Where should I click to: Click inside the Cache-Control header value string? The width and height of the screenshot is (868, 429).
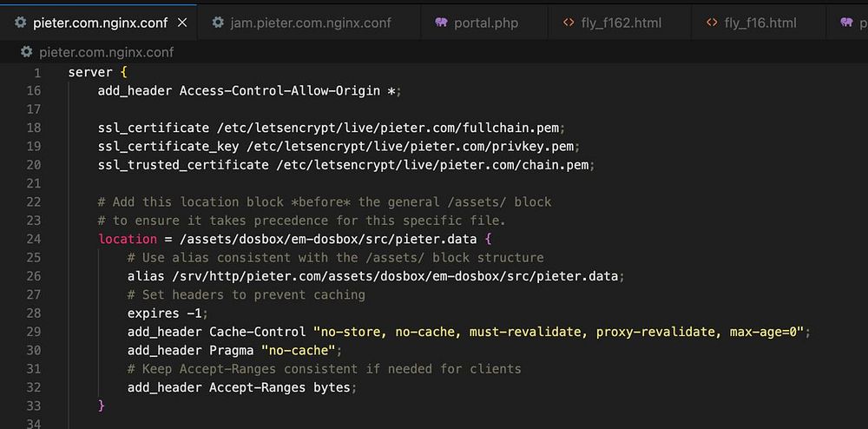(560, 332)
